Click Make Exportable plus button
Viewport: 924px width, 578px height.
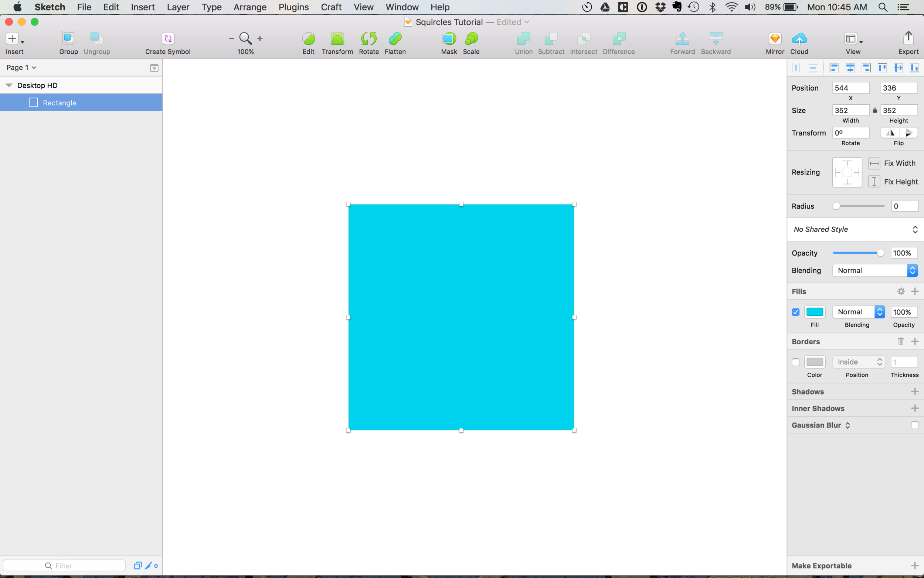pyautogui.click(x=914, y=565)
